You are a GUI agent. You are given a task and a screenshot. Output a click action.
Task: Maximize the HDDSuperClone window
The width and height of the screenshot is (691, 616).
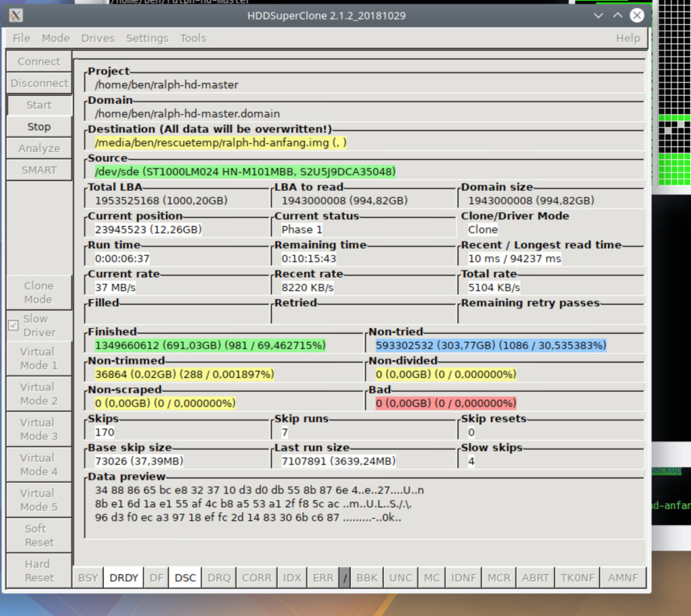click(617, 16)
